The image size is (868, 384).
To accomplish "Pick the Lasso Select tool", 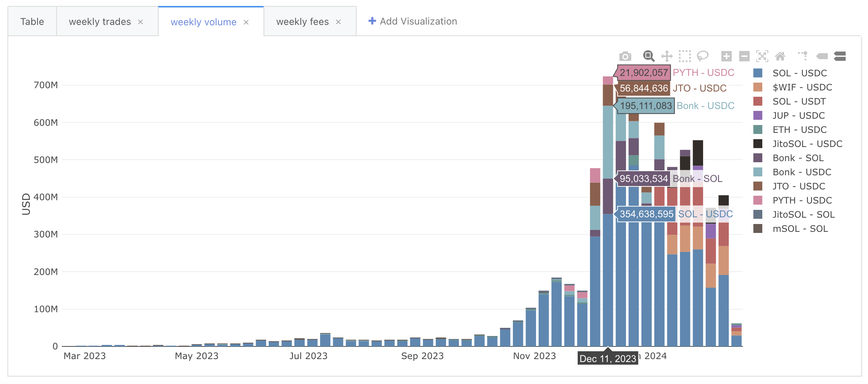I will coord(702,56).
